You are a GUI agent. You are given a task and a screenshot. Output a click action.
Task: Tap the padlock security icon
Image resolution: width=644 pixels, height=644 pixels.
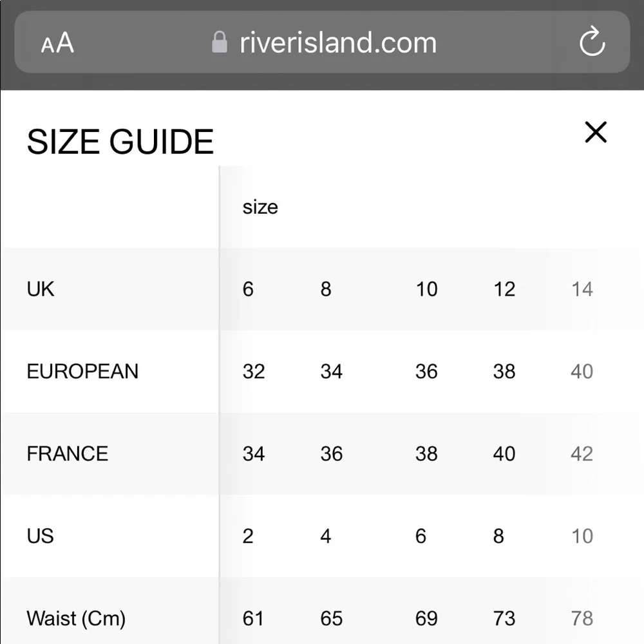coord(220,43)
